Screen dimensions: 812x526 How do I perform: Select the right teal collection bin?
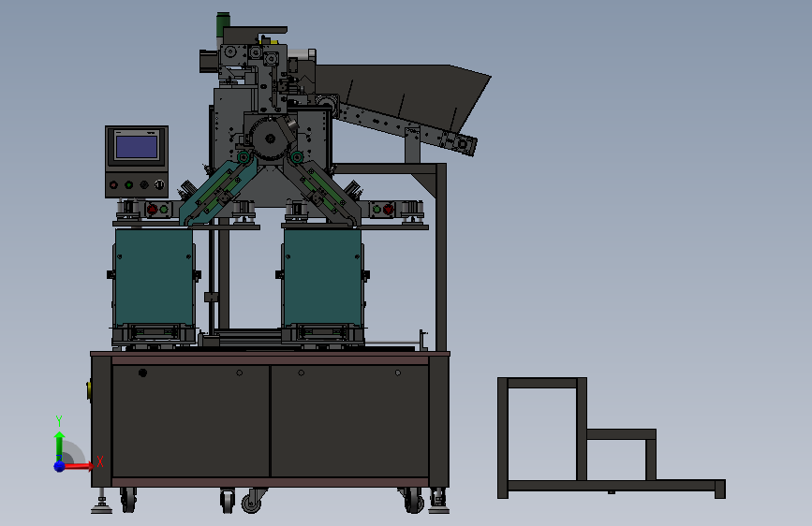322,277
